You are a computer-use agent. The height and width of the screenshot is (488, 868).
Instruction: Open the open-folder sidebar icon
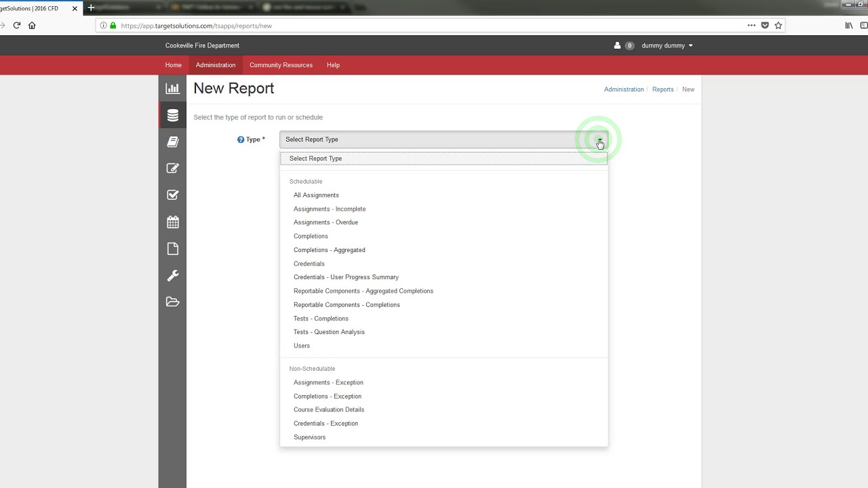(172, 302)
